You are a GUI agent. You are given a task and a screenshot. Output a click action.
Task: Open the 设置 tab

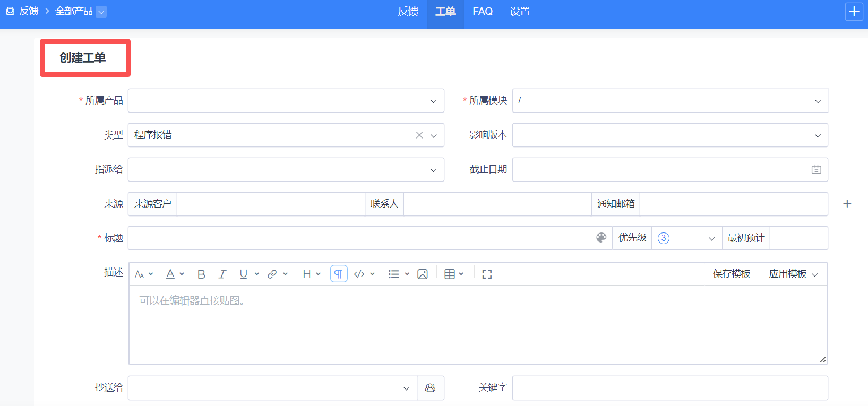coord(520,12)
